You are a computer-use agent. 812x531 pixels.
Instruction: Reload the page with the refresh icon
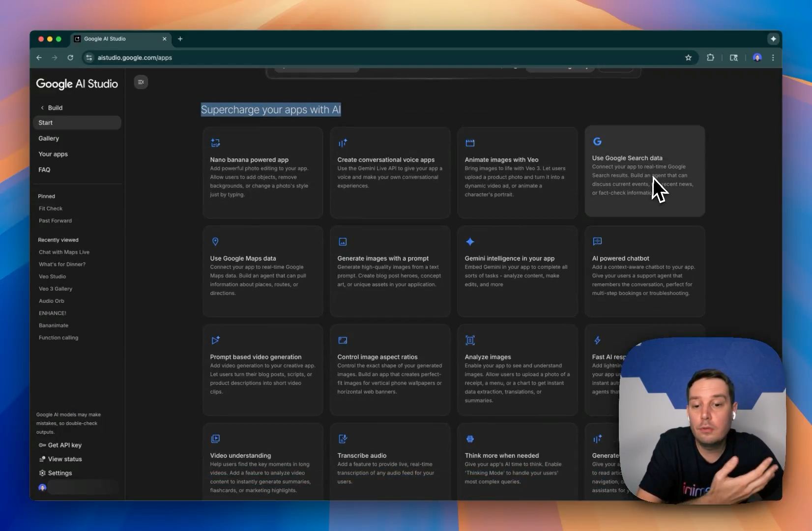tap(70, 58)
